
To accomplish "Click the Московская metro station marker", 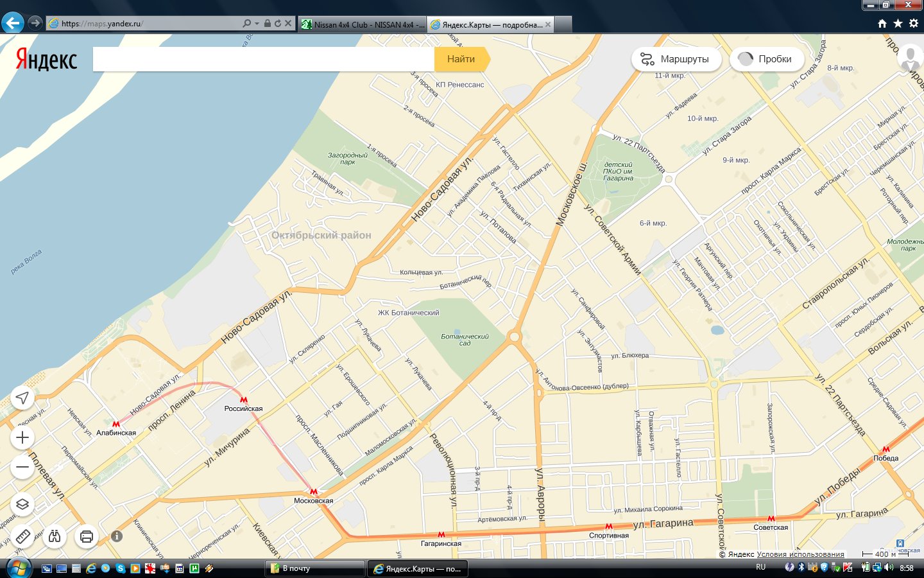I will point(313,492).
